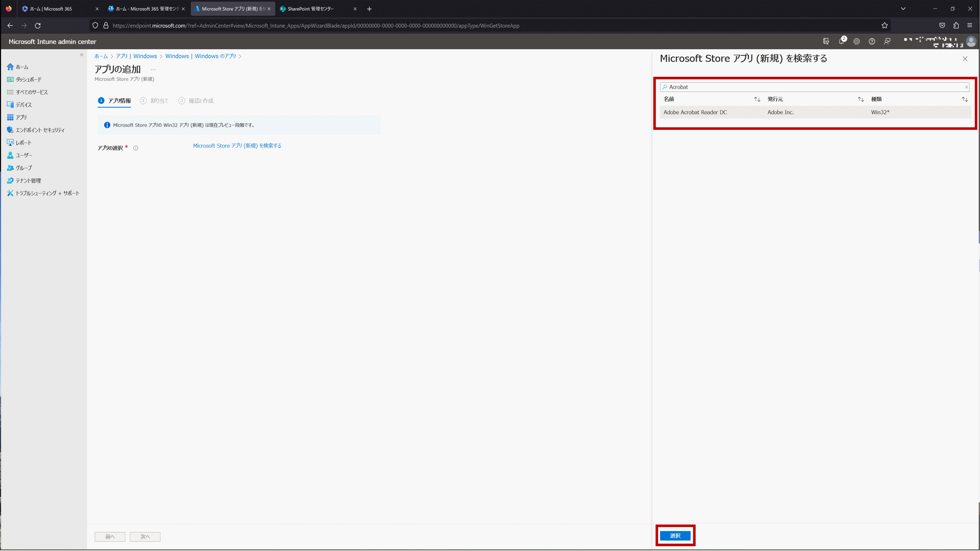Click the Microsoft Intune admin center title

point(53,42)
